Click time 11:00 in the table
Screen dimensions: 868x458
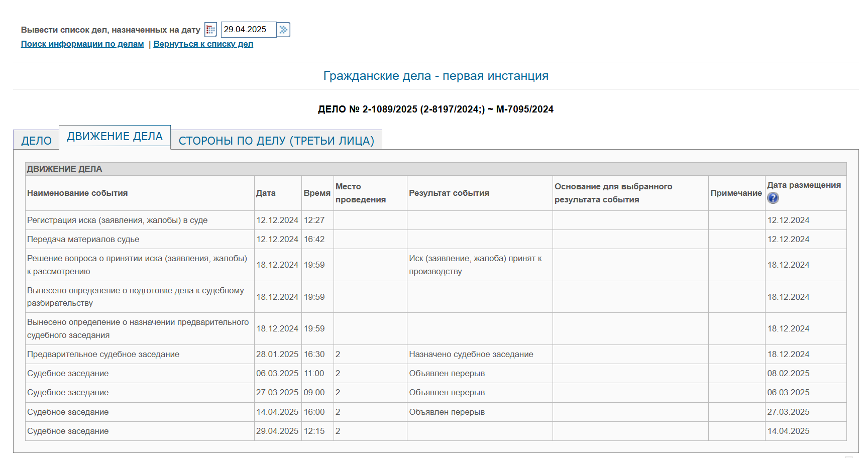pos(314,374)
